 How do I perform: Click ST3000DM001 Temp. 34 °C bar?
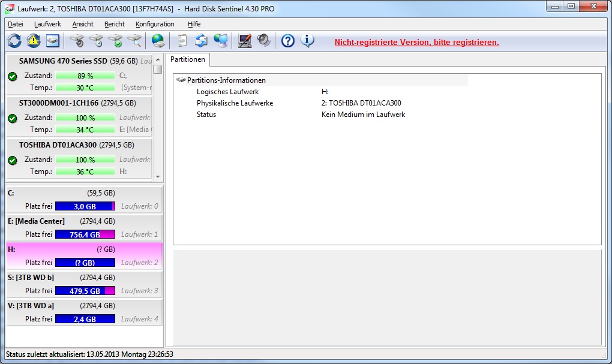point(85,130)
